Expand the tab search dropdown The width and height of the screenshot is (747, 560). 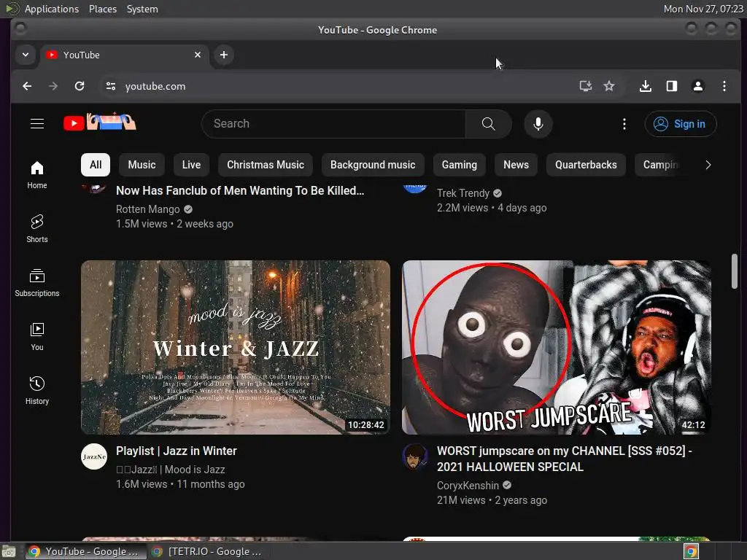point(26,55)
